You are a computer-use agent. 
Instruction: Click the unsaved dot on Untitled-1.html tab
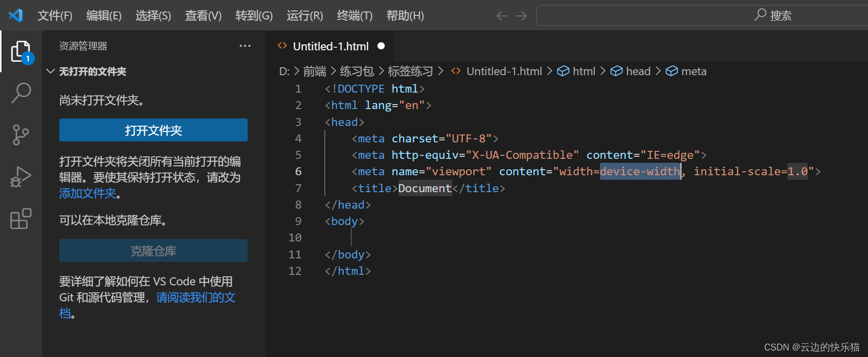381,46
